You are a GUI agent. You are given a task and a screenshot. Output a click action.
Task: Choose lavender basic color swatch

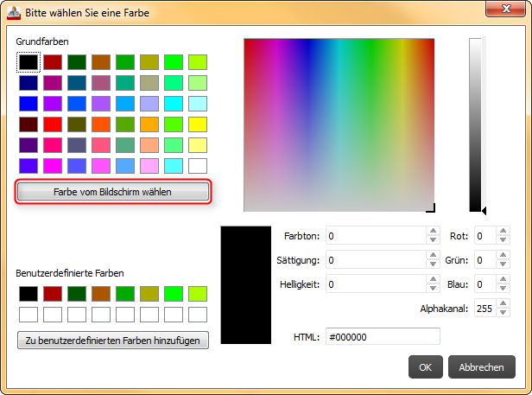pos(149,104)
